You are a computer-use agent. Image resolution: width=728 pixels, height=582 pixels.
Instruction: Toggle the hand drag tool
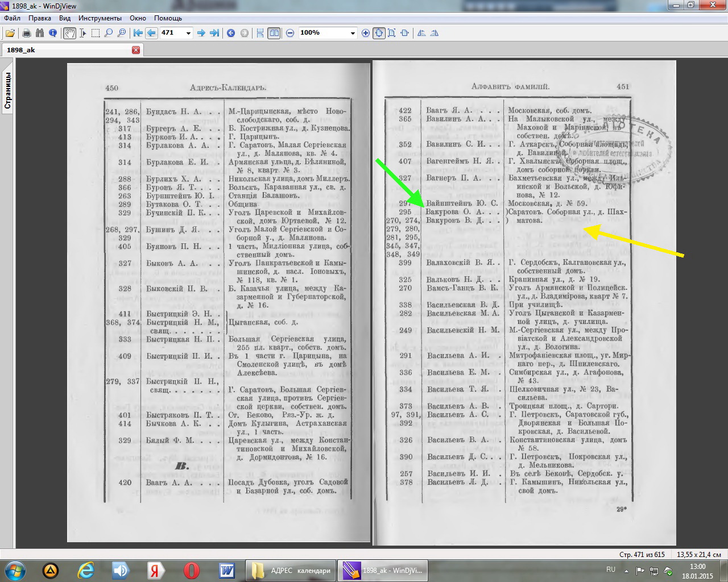tap(69, 33)
